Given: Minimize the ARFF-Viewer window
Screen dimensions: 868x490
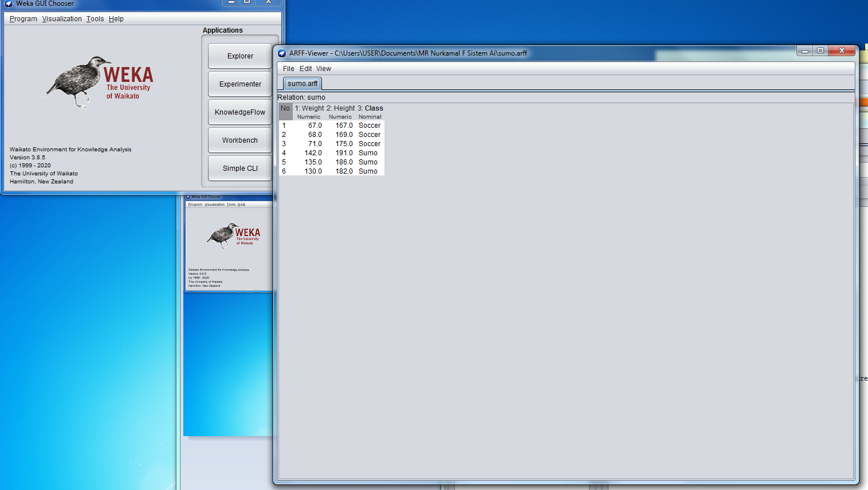Looking at the screenshot, I should click(x=805, y=50).
